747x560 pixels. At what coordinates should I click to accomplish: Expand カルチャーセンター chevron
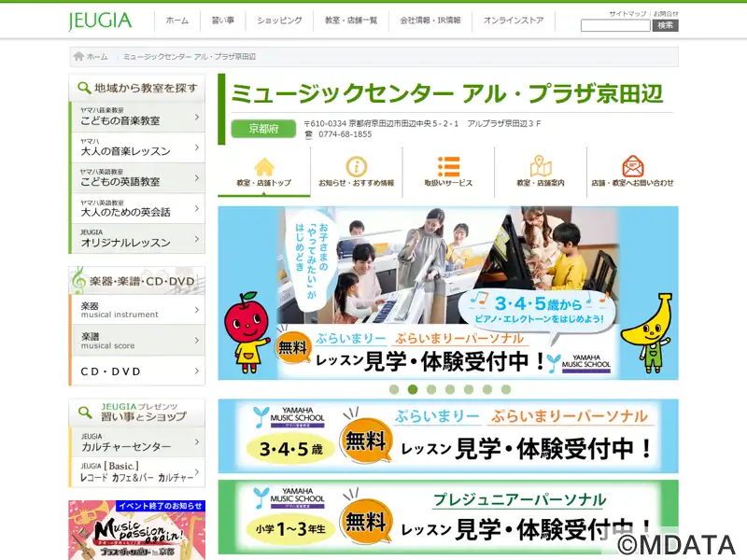[197, 441]
